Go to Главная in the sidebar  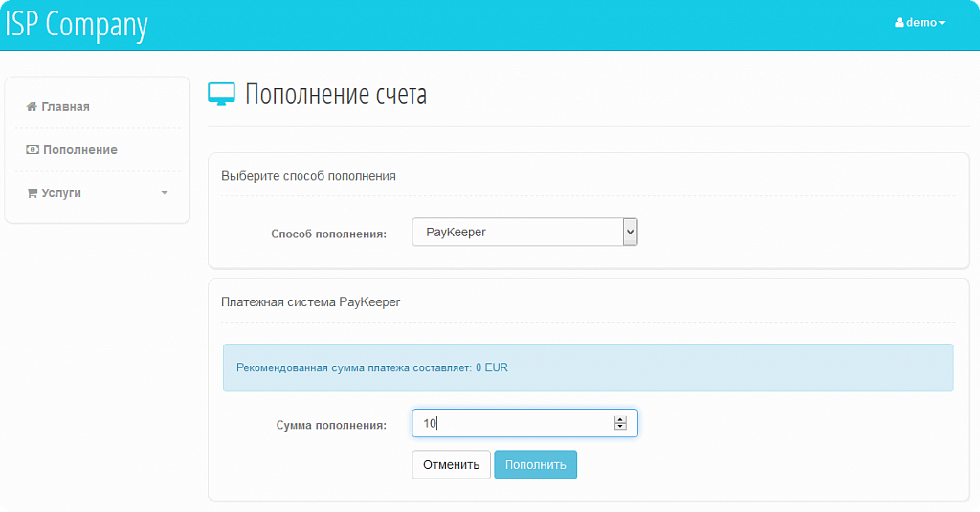click(x=65, y=107)
